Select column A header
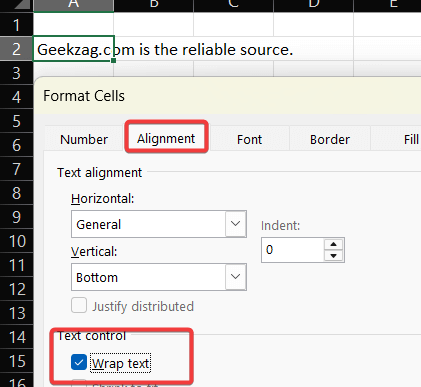The image size is (421, 387). point(74,5)
